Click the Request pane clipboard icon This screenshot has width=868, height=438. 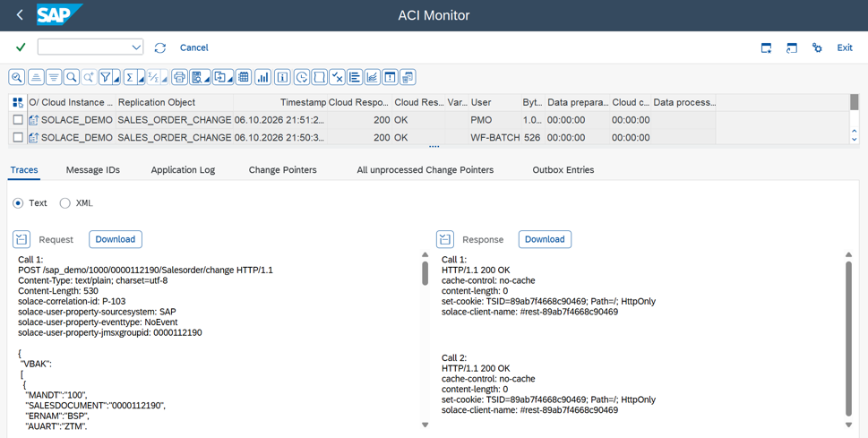(x=21, y=239)
